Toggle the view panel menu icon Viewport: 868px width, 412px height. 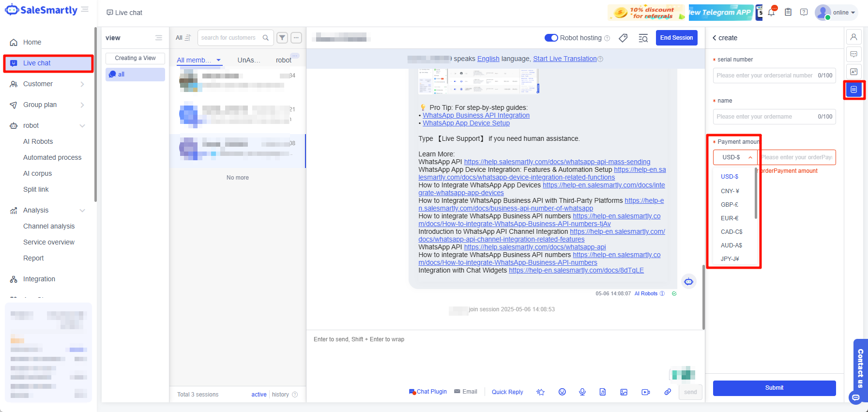coord(159,38)
